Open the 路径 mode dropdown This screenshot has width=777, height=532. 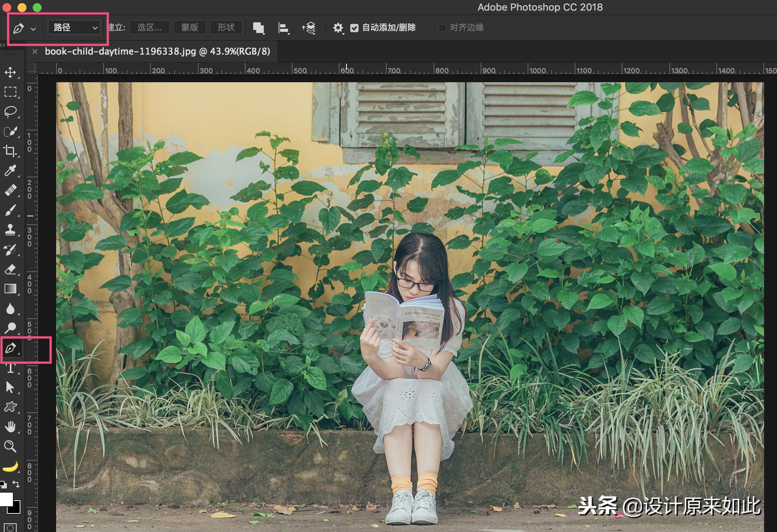click(x=75, y=28)
